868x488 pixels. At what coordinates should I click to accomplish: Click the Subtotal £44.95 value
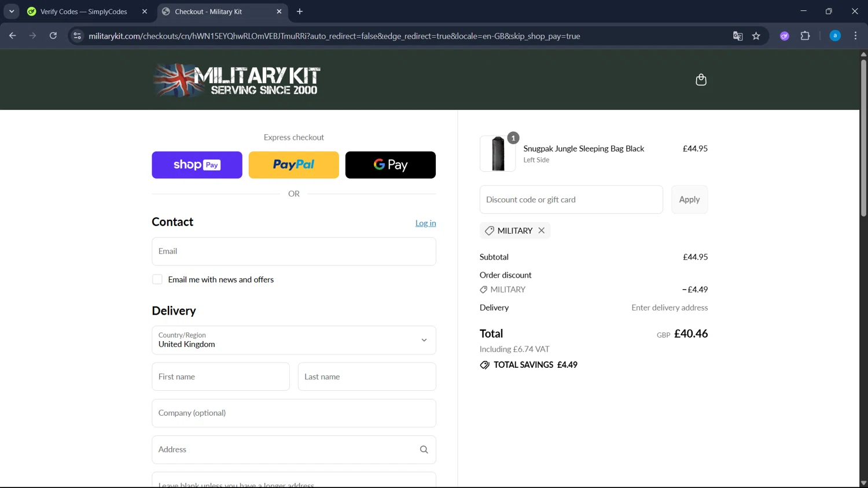click(695, 257)
